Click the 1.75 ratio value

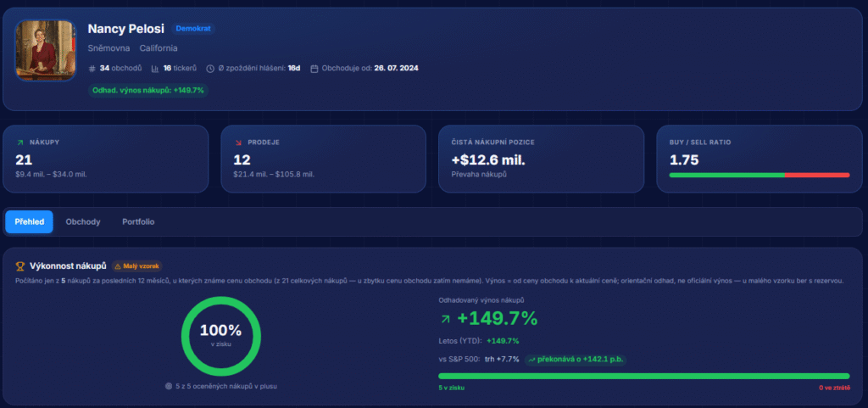[684, 160]
